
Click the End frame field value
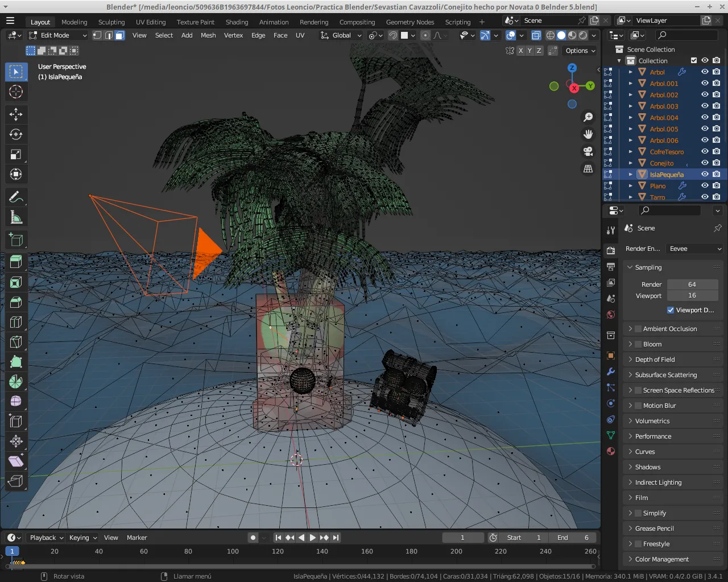(x=573, y=538)
